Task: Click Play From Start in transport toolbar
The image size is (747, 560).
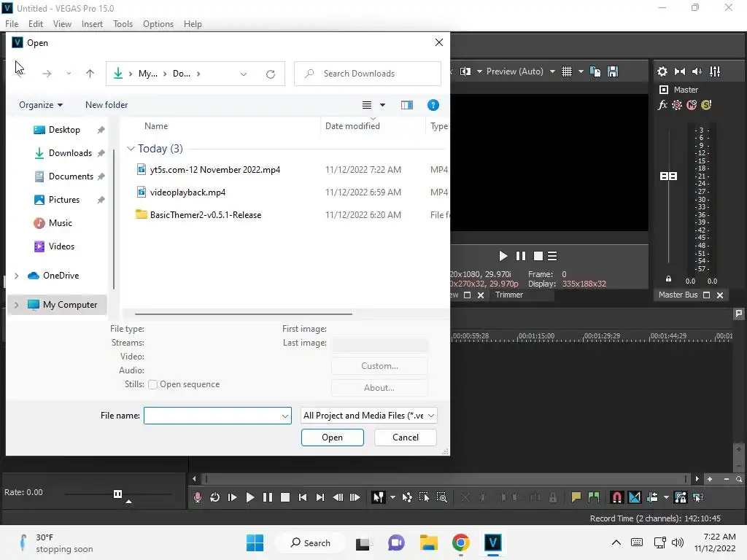Action: [x=233, y=497]
